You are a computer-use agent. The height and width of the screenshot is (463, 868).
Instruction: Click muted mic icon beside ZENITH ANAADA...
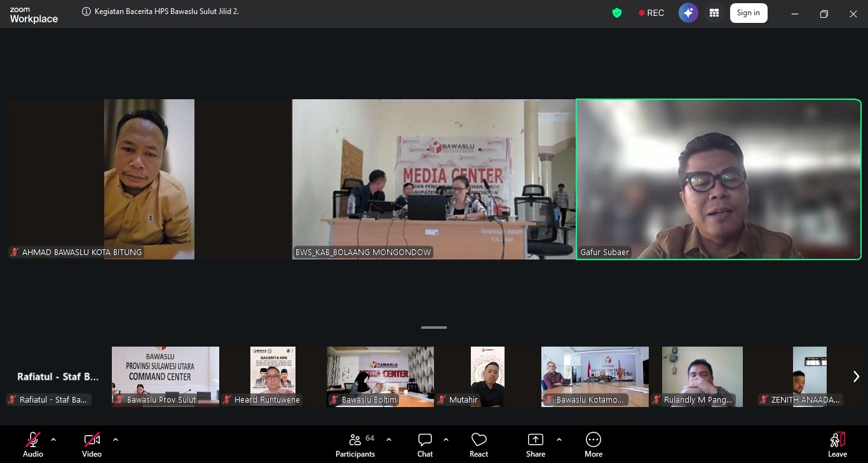pyautogui.click(x=763, y=400)
